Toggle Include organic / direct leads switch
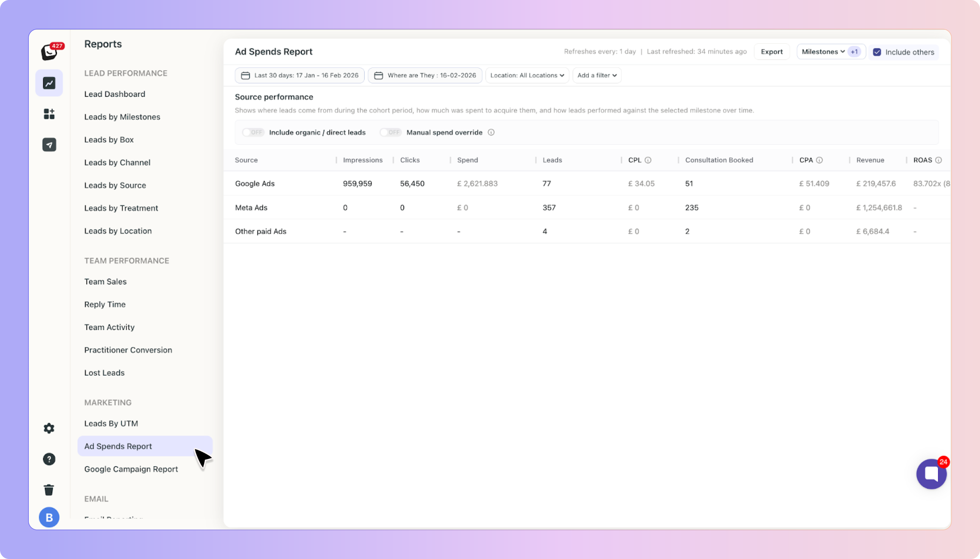Screen dimensions: 980x559 [253, 132]
